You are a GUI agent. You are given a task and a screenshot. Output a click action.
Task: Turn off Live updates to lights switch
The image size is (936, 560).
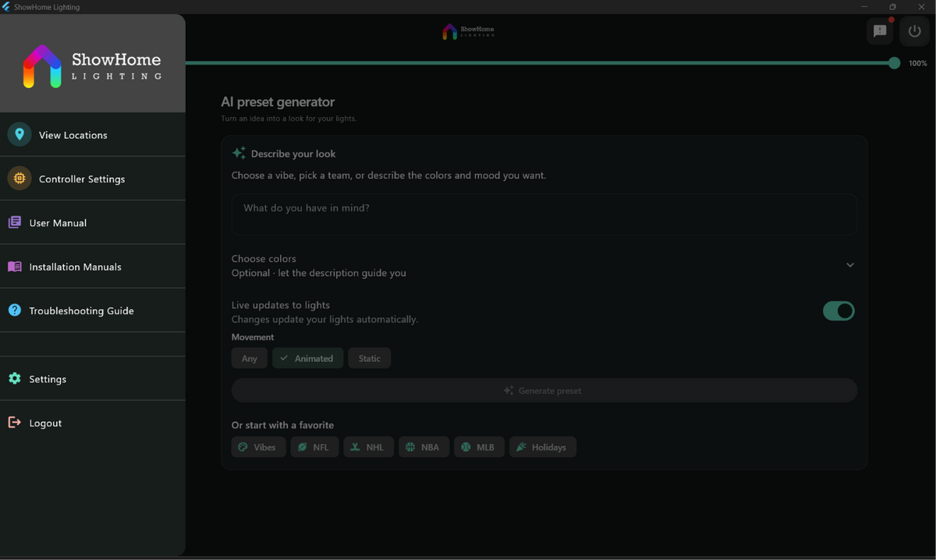pos(838,311)
